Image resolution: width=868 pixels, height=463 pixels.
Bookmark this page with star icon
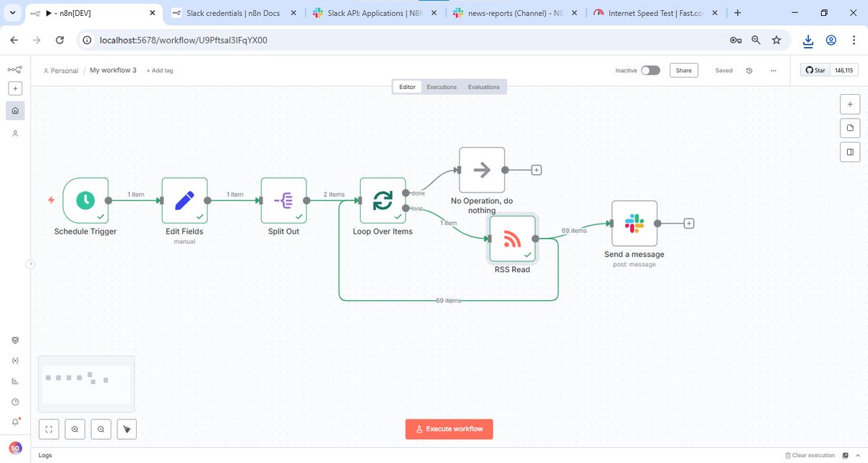click(x=776, y=41)
